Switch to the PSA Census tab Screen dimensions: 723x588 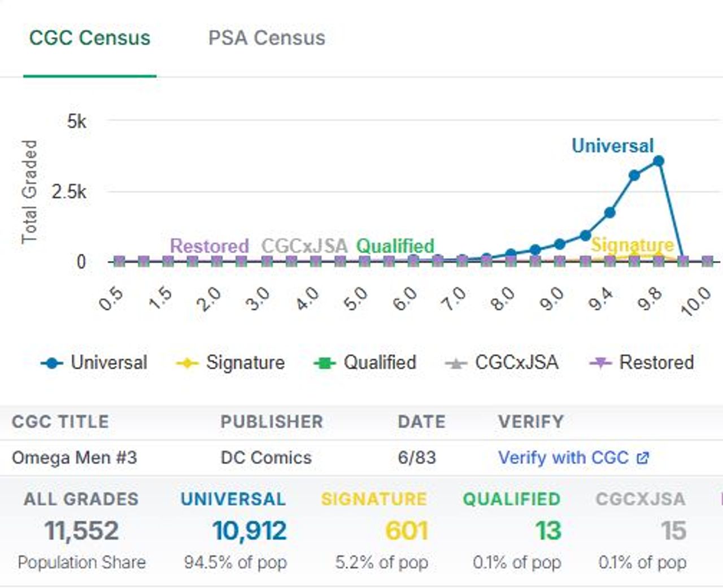pyautogui.click(x=267, y=38)
